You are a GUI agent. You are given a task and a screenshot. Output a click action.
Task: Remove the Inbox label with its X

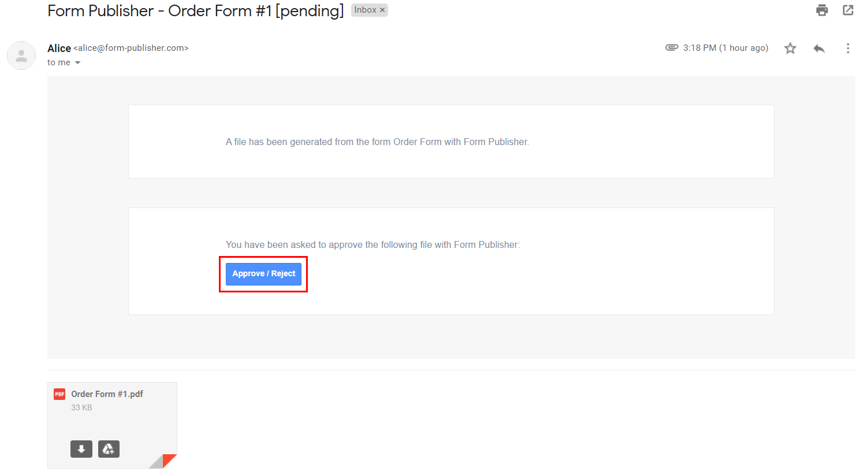tap(382, 10)
